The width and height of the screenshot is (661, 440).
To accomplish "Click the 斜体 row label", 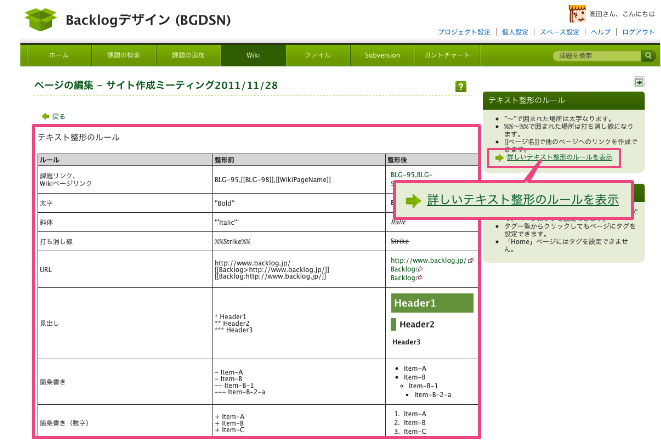I will coord(46,223).
